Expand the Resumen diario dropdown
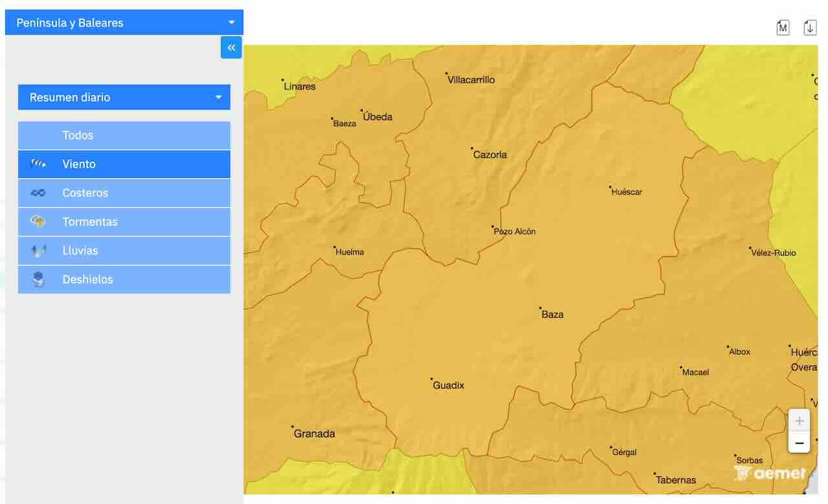The height and width of the screenshot is (504, 828). pos(124,98)
